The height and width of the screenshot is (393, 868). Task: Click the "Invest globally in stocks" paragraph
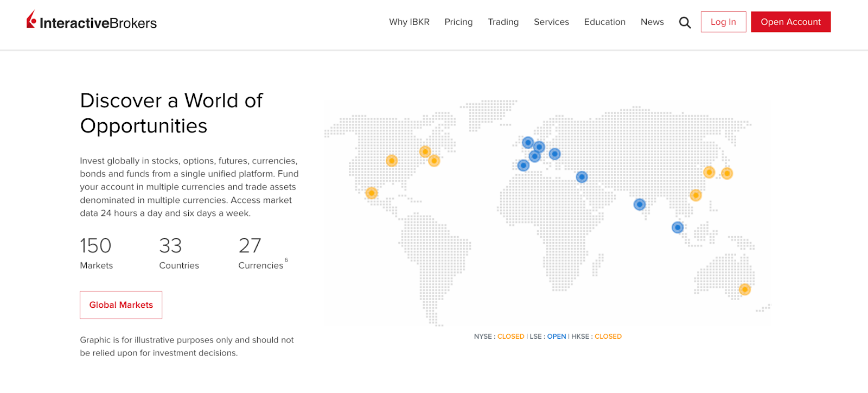[x=189, y=187]
